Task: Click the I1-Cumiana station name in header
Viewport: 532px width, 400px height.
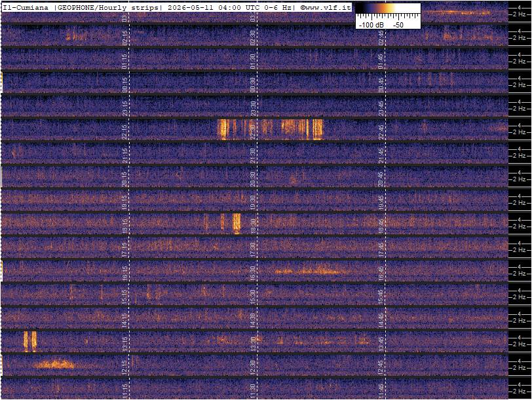Action: (25, 7)
